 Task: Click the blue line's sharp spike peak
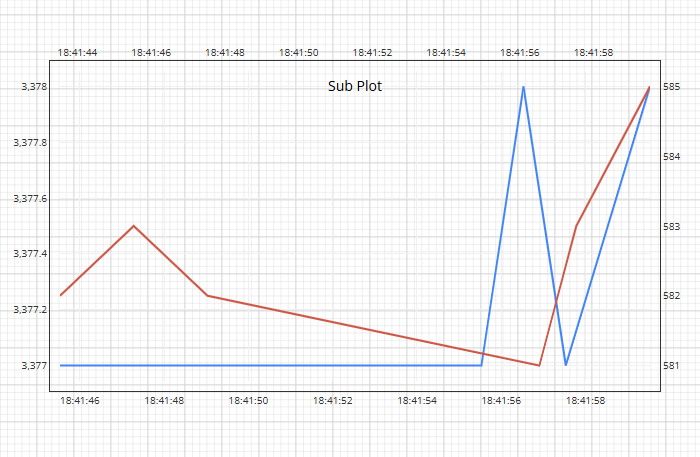pos(523,87)
